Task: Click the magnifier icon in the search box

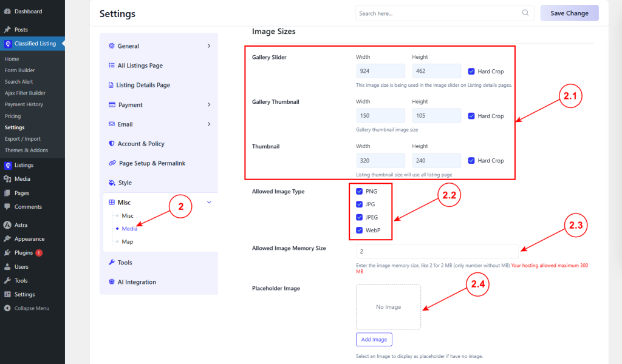Action: pyautogui.click(x=525, y=13)
